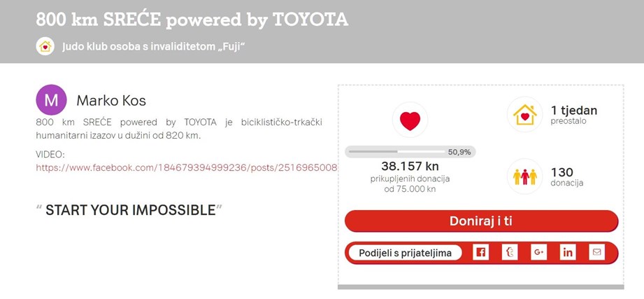Click the Doniraj i ti button
The height and width of the screenshot is (299, 644).
(481, 221)
